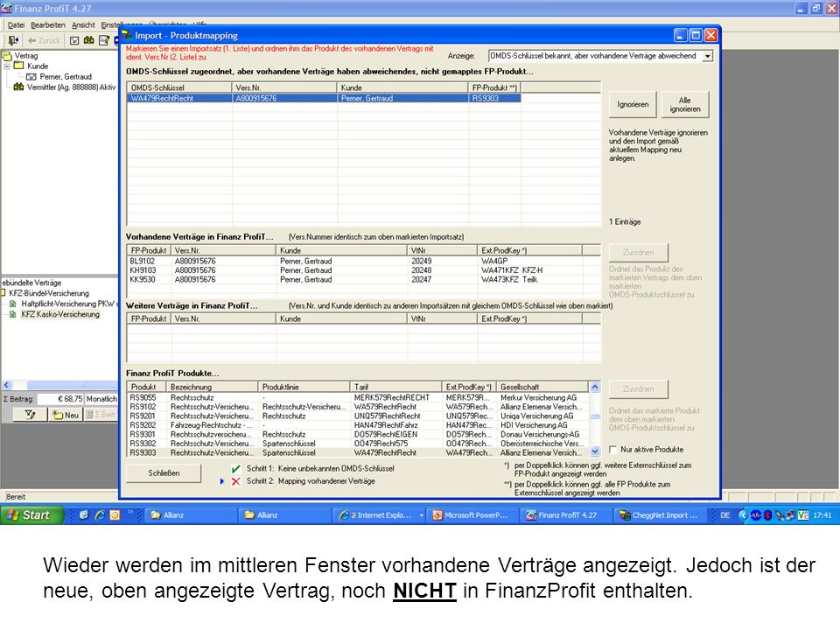
Task: Select product row RS9303
Action: click(x=358, y=452)
